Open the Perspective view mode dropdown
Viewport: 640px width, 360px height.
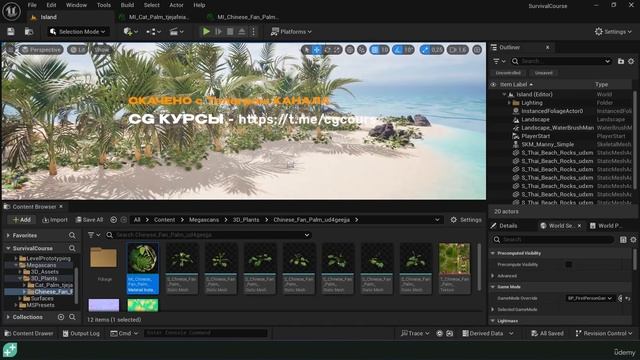tap(41, 50)
